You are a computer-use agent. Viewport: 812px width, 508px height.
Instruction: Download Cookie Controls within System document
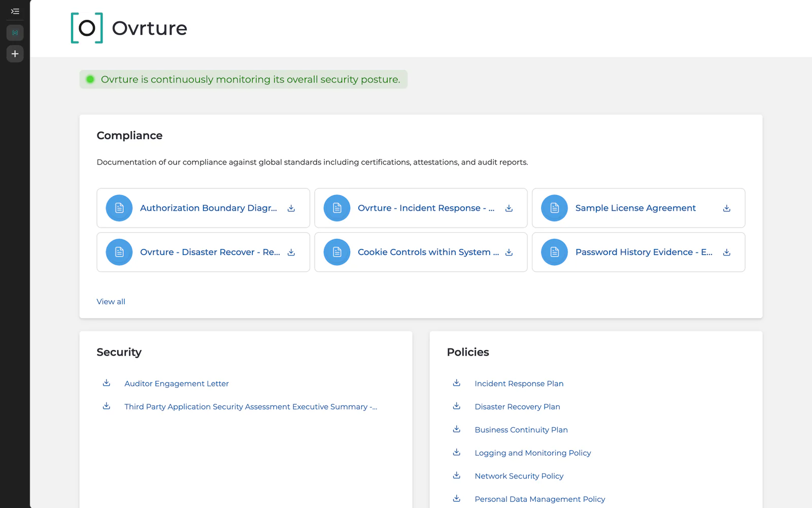point(509,252)
